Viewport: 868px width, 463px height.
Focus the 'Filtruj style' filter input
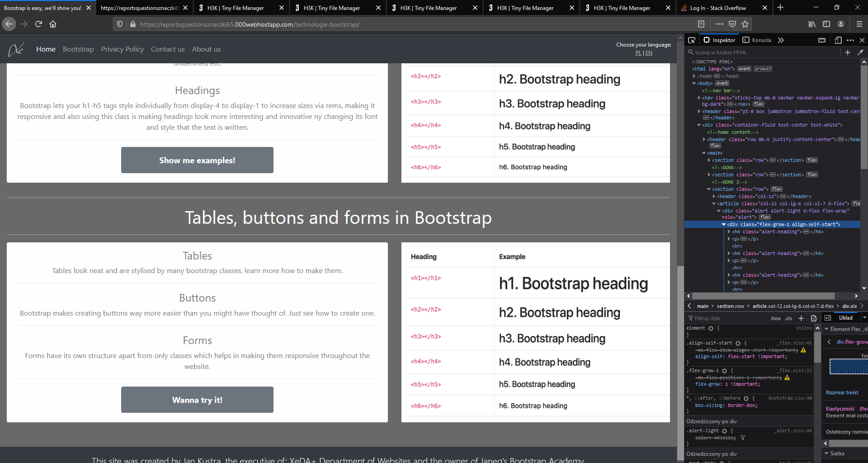click(x=727, y=318)
